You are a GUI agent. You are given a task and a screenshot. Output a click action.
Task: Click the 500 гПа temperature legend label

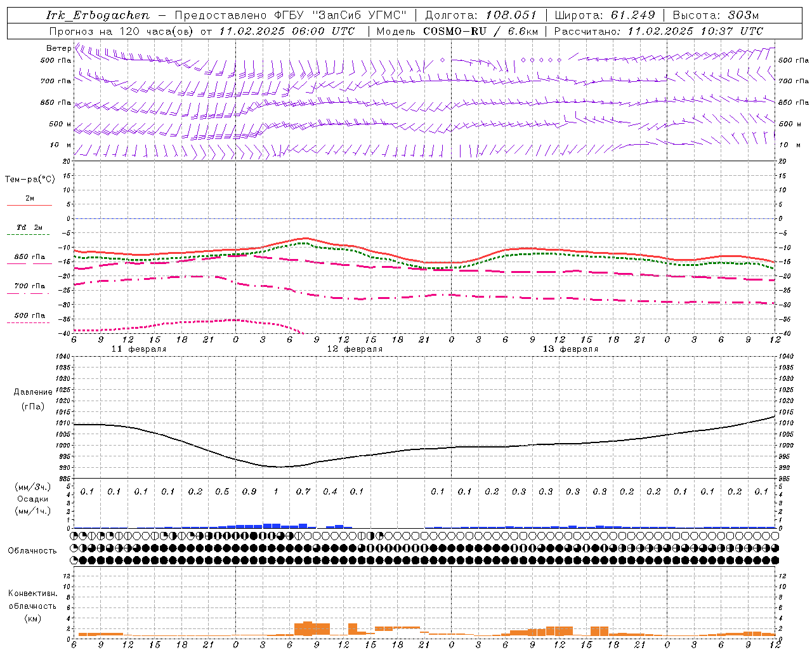pyautogui.click(x=29, y=315)
